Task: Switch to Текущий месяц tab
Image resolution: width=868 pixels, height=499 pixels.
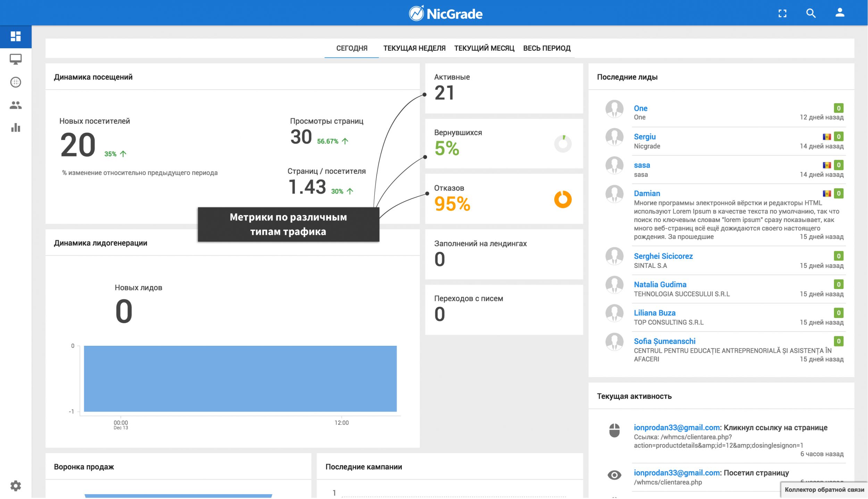Action: (x=484, y=48)
